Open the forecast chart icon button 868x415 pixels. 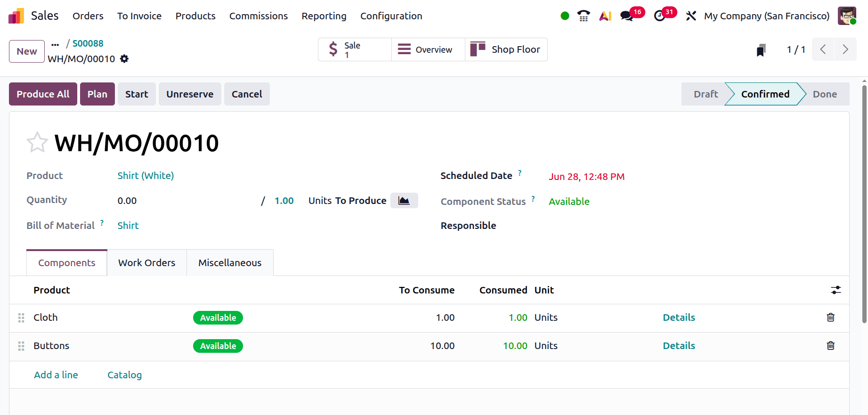[x=404, y=201]
